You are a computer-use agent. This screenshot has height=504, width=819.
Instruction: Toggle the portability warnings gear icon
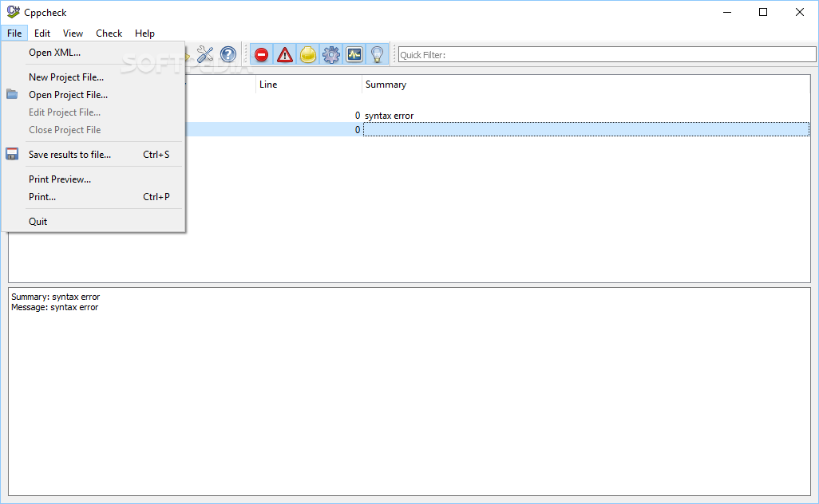pos(331,54)
